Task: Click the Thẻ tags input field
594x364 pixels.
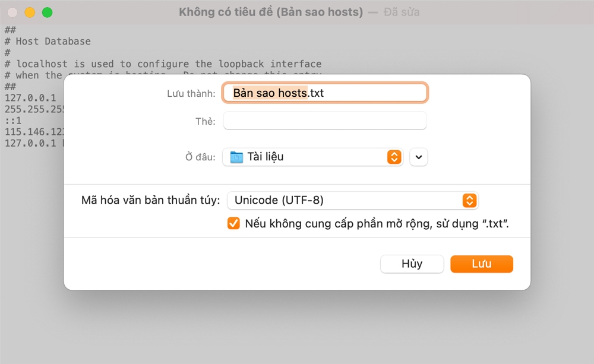Action: coord(325,121)
